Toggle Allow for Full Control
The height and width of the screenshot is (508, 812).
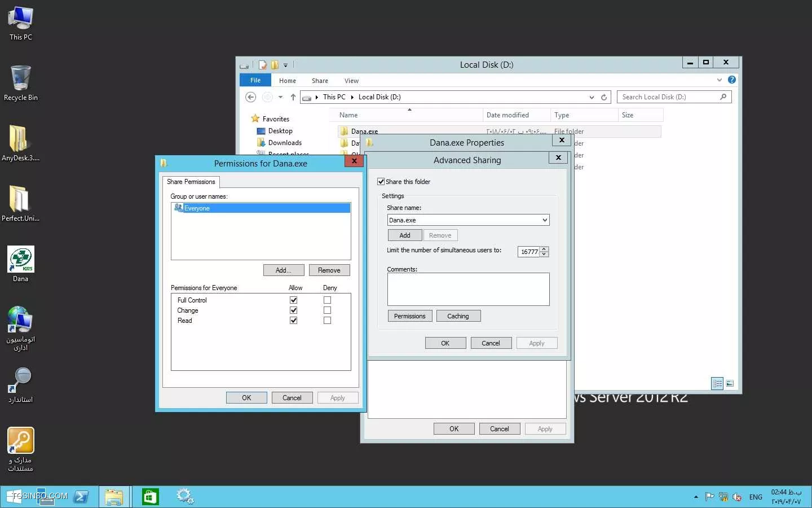pos(293,300)
